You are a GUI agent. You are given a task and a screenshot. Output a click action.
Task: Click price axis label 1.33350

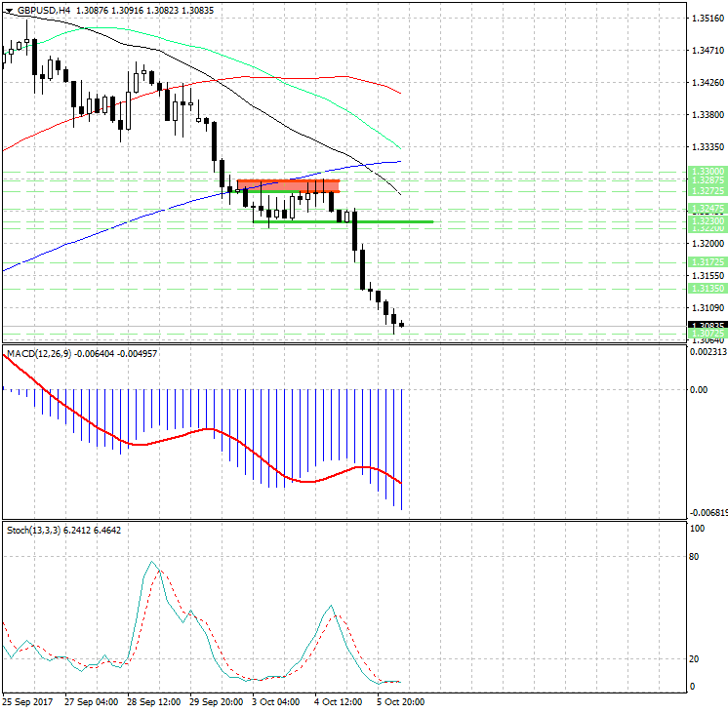tap(708, 146)
